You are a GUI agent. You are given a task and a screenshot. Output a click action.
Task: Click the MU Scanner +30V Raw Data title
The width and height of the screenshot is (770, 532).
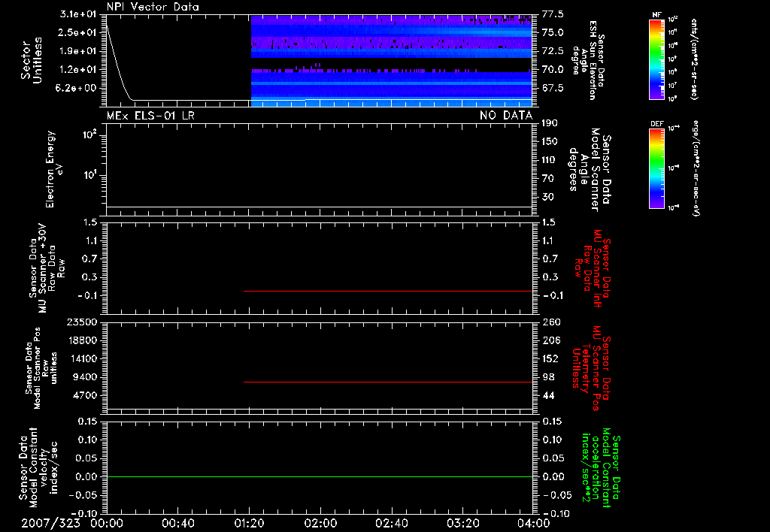47,268
